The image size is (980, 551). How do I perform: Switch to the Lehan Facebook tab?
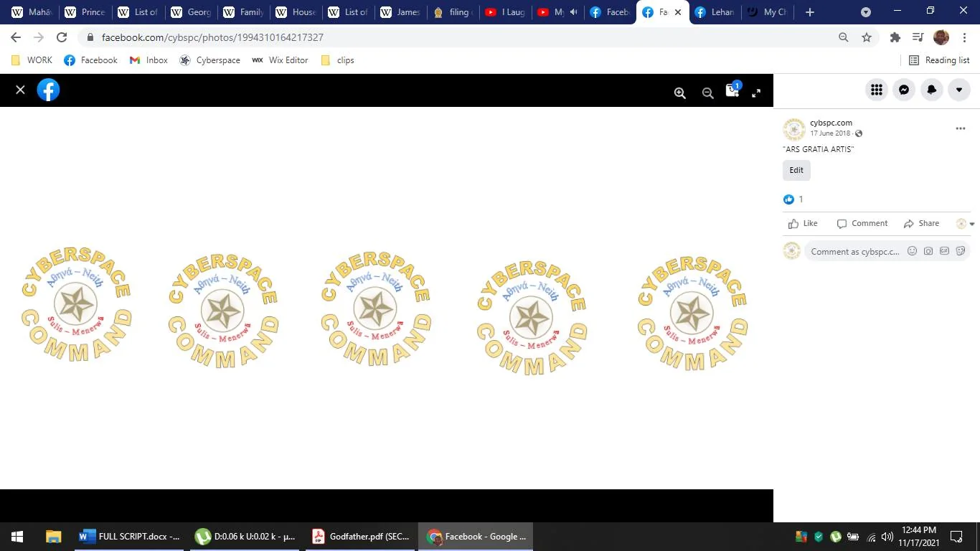(x=716, y=12)
